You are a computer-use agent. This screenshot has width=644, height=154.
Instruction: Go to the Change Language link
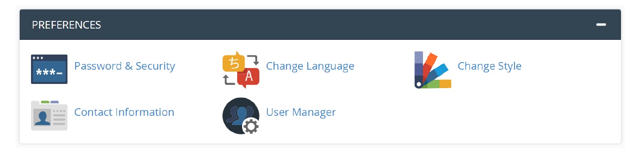click(x=310, y=66)
